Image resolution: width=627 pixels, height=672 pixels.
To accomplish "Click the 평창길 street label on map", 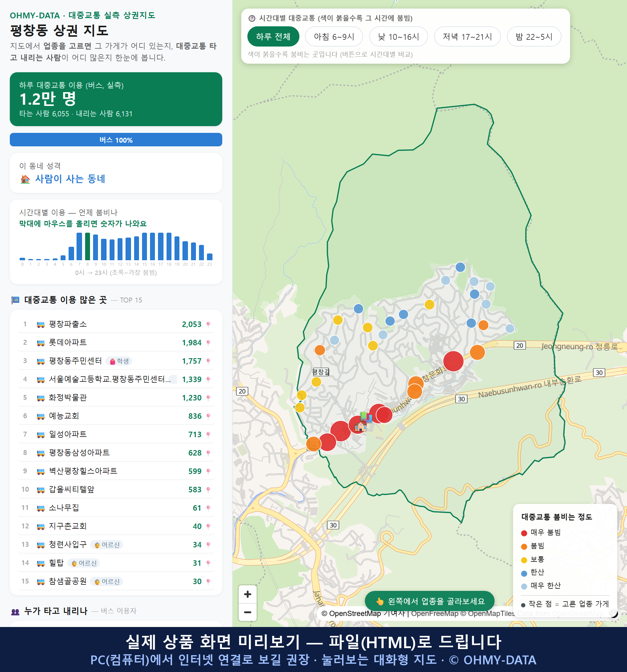I will pyautogui.click(x=321, y=372).
